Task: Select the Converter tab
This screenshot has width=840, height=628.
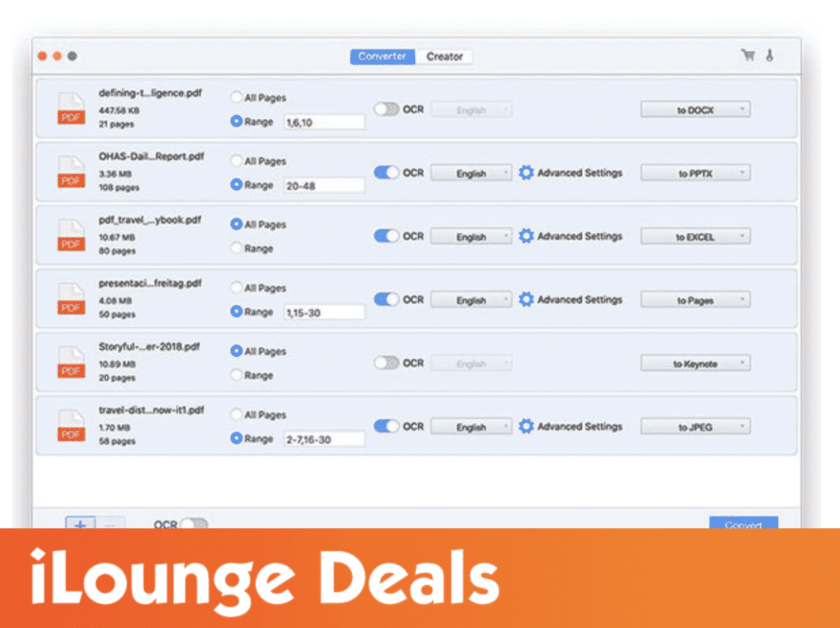Action: (382, 57)
